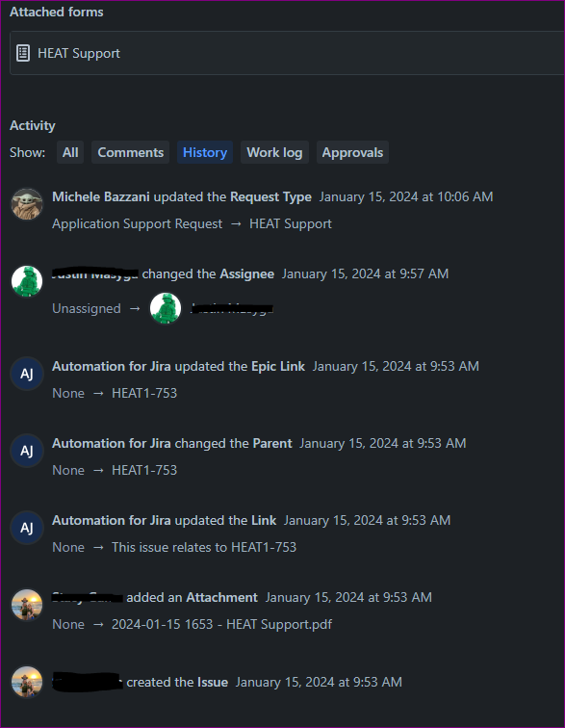Open the HEAT1-753 Parent value
The width and height of the screenshot is (565, 728).
click(144, 470)
